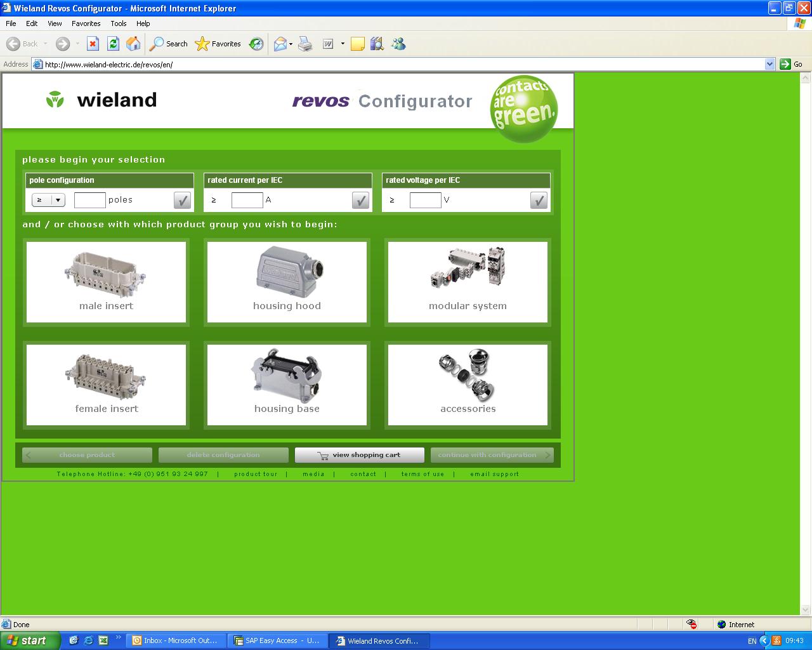Click the Refresh page icon

(113, 44)
